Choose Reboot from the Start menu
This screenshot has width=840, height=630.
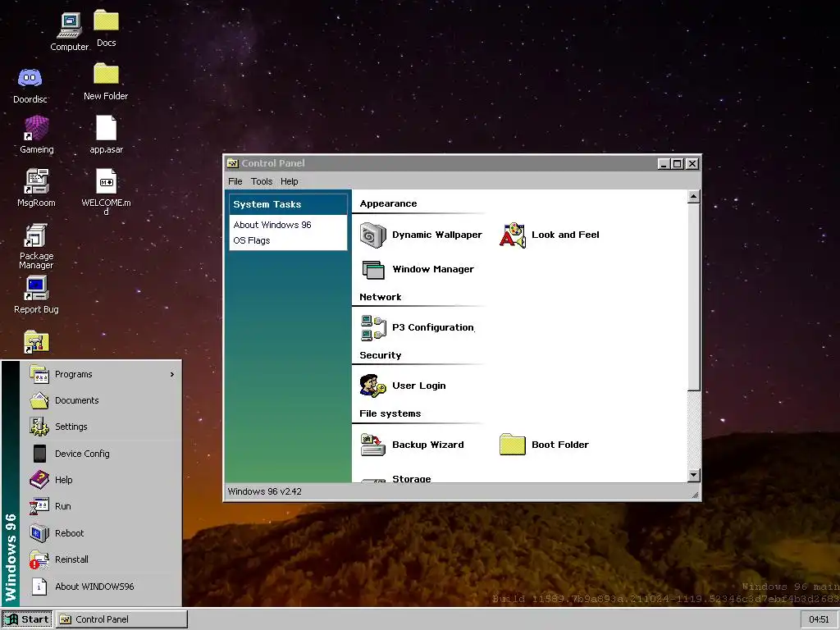coord(101,533)
